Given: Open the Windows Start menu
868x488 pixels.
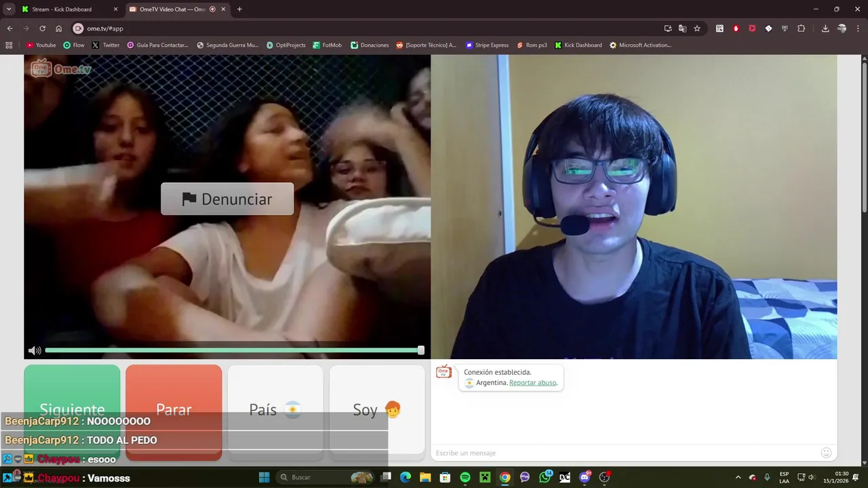Looking at the screenshot, I should pos(264,477).
